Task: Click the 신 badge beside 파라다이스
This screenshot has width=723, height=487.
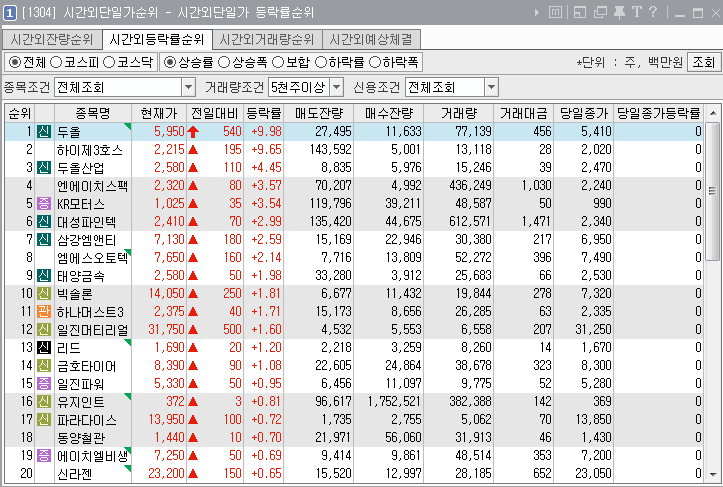Action: click(44, 419)
